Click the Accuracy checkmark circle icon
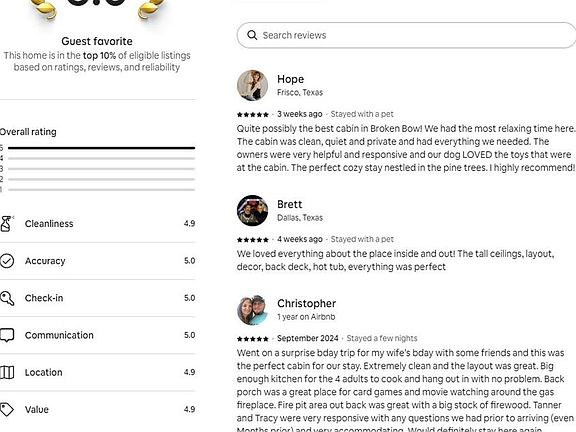This screenshot has width=576, height=432. click(7, 261)
